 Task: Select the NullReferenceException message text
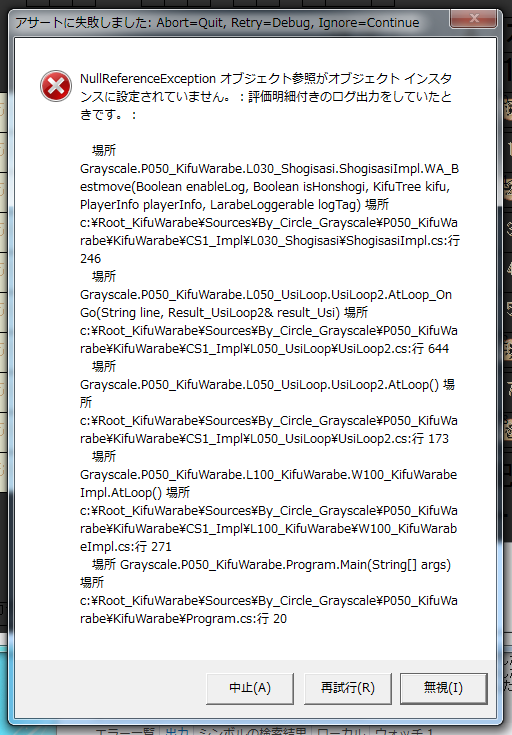click(x=266, y=96)
